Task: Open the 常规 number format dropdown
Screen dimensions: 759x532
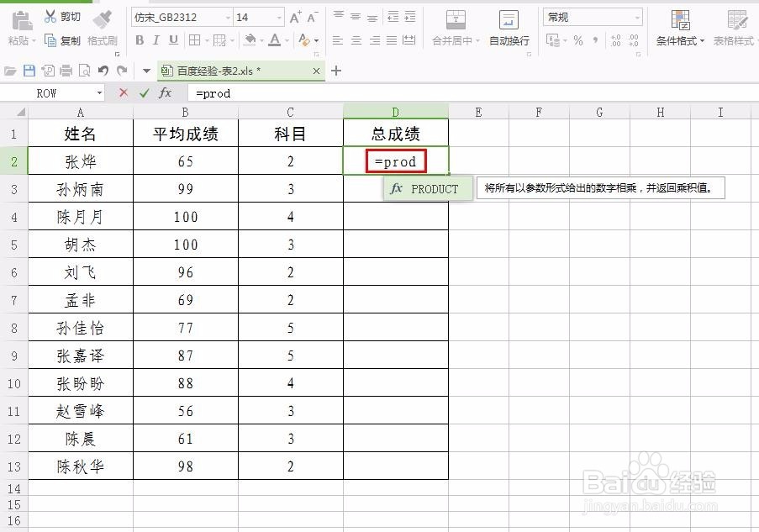Action: pos(638,17)
